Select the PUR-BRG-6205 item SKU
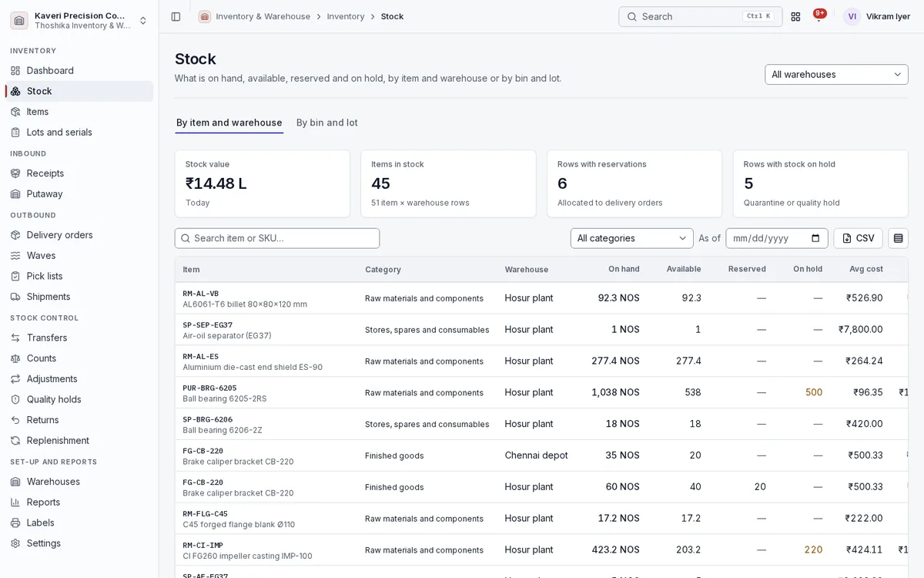Screen dimensions: 924x578 [209, 388]
